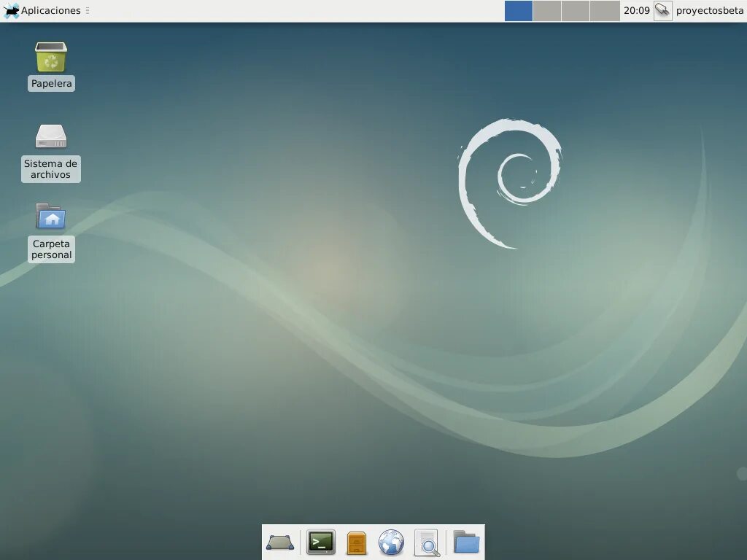This screenshot has width=747, height=560.
Task: Open the proyectosbeta user menu
Action: [x=709, y=10]
